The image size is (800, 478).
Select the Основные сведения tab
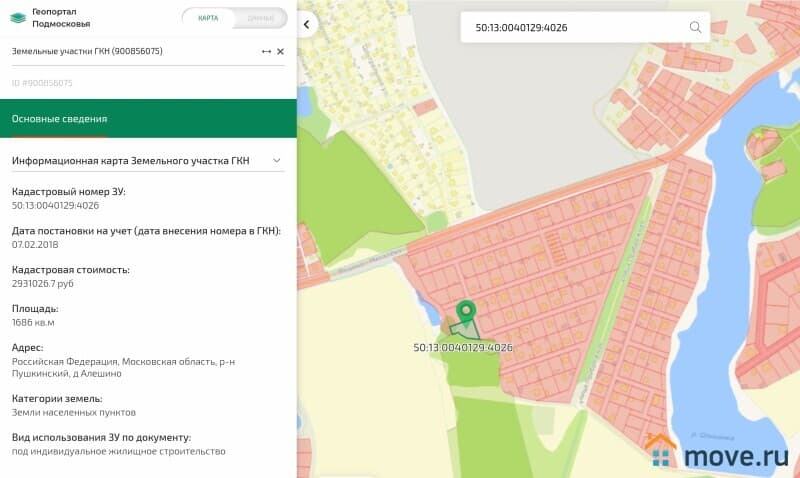[x=59, y=119]
